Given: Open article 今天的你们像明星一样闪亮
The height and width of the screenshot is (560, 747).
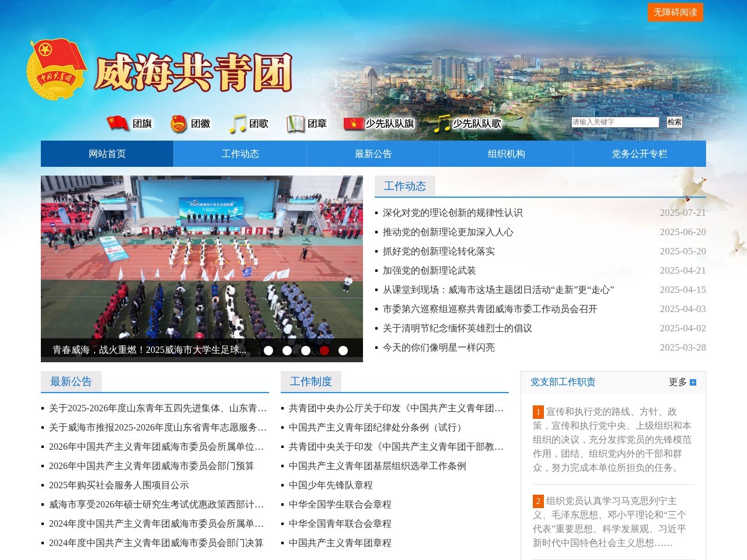Looking at the screenshot, I should (x=439, y=348).
